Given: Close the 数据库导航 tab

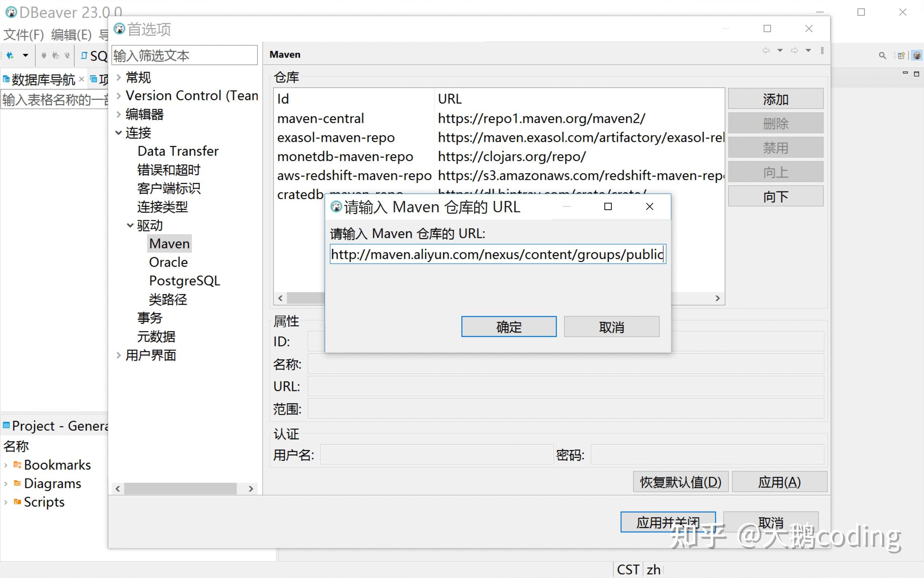Looking at the screenshot, I should tap(81, 79).
